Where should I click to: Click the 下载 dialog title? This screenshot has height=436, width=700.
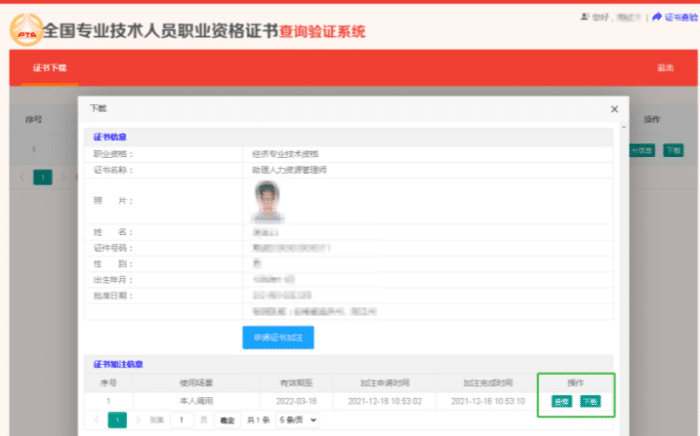pos(98,108)
